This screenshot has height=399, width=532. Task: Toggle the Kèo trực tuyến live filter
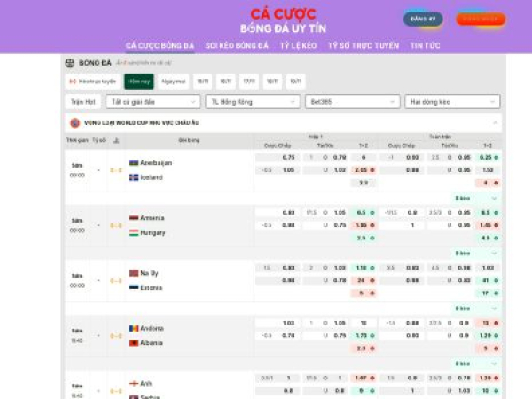coord(93,82)
